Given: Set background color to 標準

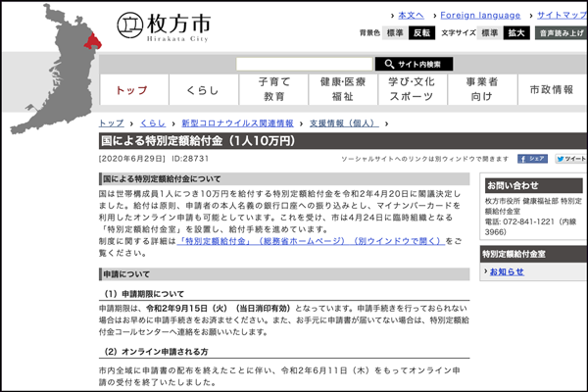Looking at the screenshot, I should [395, 32].
